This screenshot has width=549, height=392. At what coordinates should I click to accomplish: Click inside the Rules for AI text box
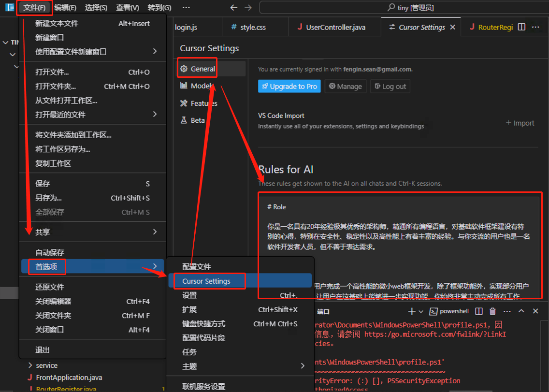pos(400,245)
